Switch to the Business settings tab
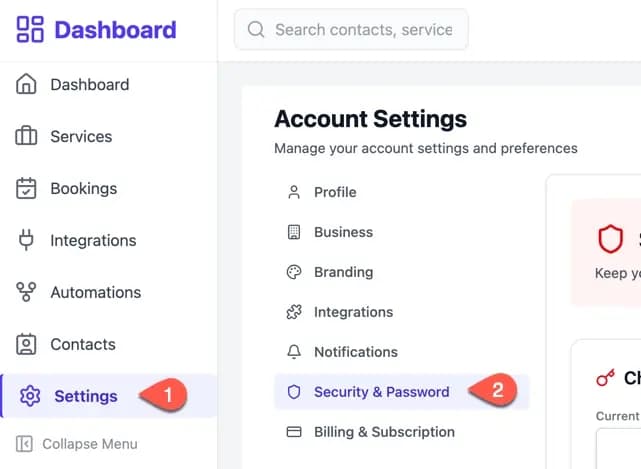Image resolution: width=641 pixels, height=469 pixels. coord(402,232)
